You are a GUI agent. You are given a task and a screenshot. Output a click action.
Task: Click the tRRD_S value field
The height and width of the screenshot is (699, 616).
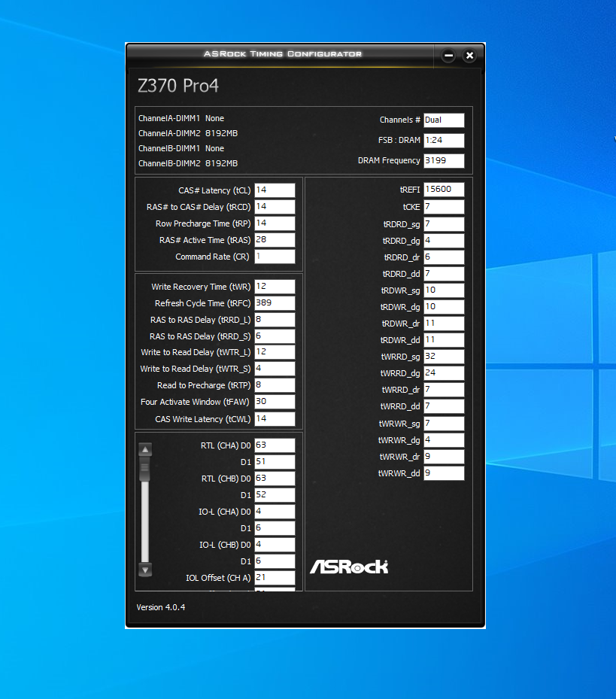tap(275, 336)
